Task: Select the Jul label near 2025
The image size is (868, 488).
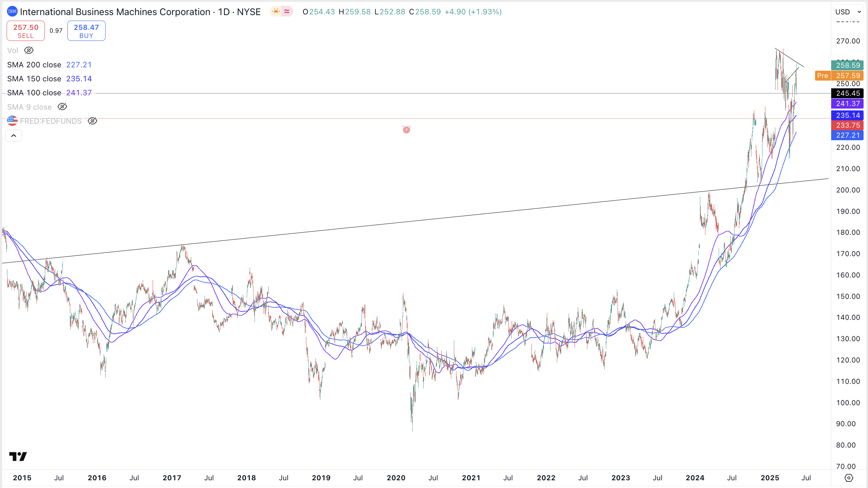Action: [x=806, y=478]
